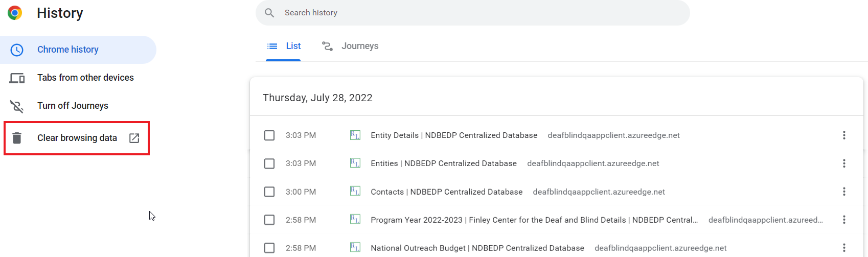Click the trash icon for Clear browsing data
Screen dimensions: 868x257
(17, 138)
